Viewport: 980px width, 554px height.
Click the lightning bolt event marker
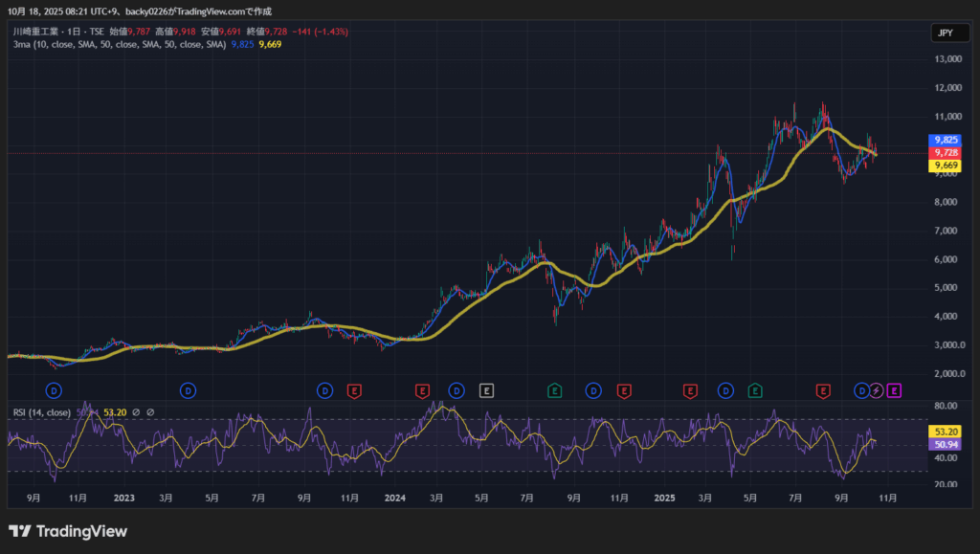tap(876, 390)
